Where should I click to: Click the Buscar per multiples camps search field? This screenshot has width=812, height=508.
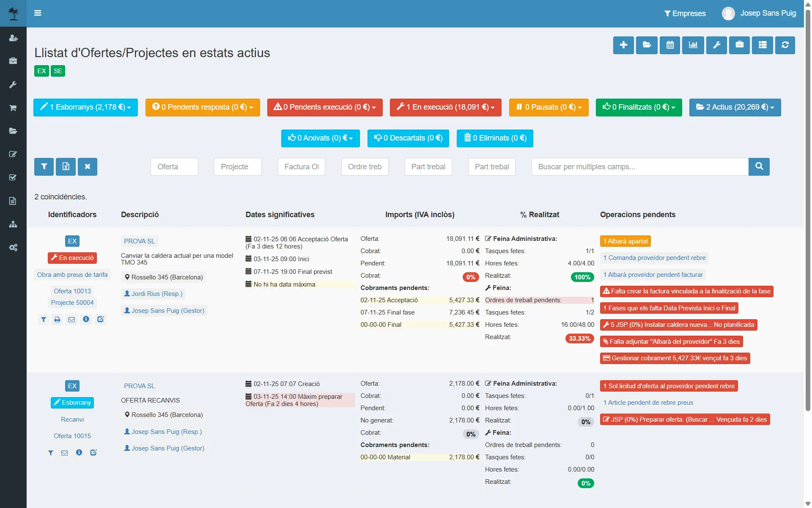639,167
